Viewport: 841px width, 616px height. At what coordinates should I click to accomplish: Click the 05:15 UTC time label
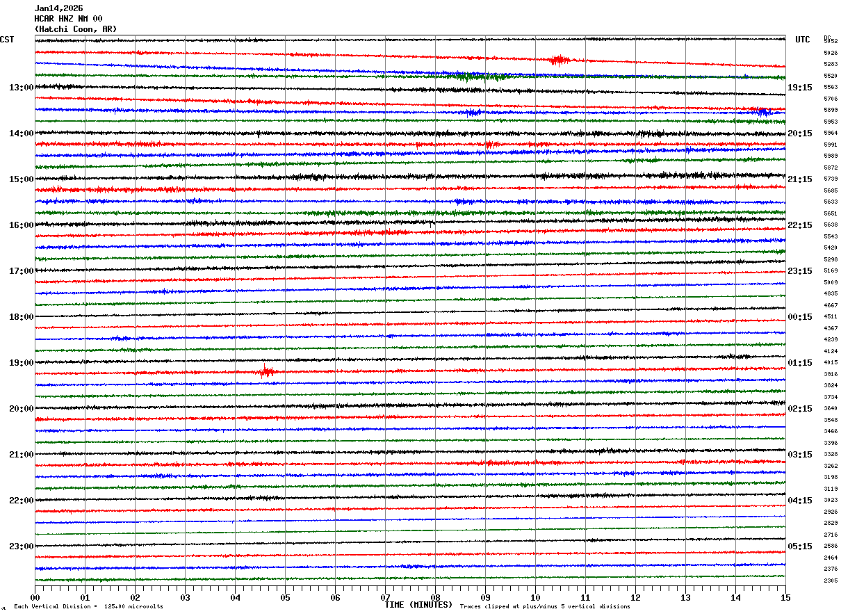pos(800,546)
